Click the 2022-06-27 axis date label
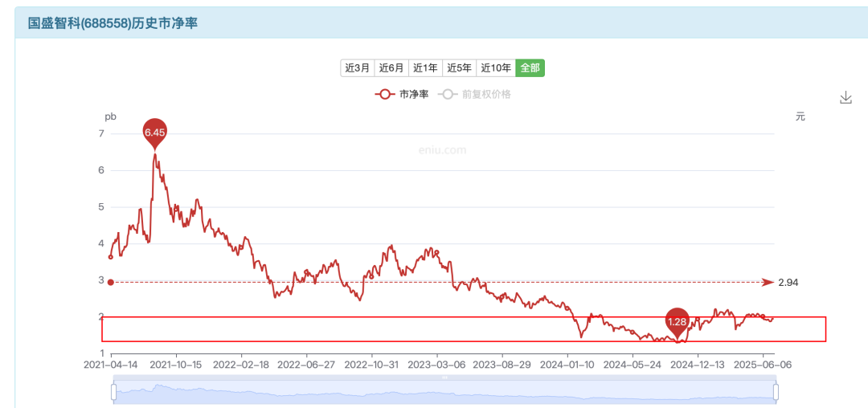Viewport: 868px width, 408px height. point(307,365)
